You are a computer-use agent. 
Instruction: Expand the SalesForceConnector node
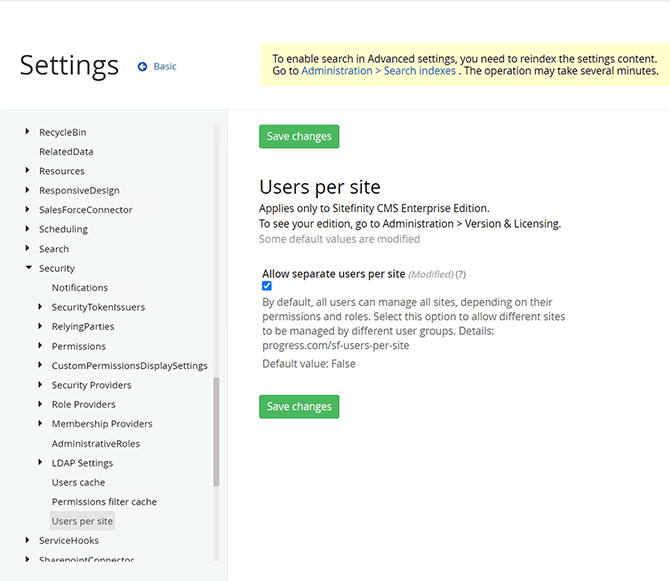[x=28, y=210]
